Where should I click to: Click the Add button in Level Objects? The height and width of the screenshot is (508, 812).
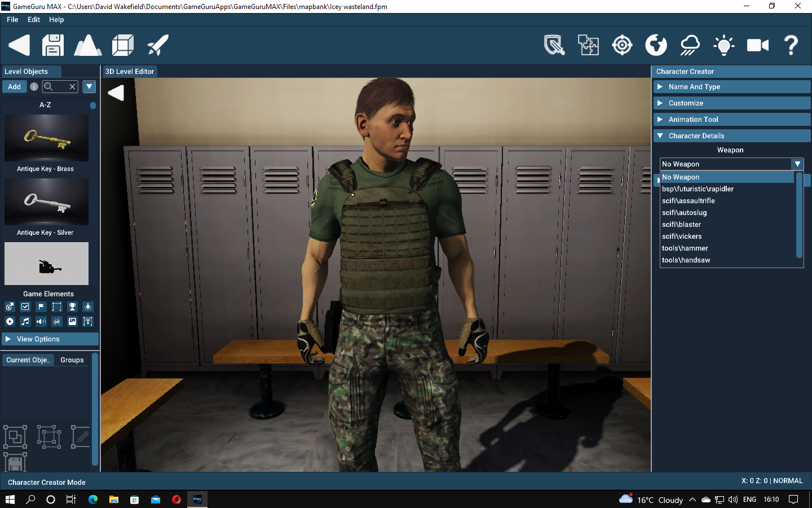tap(14, 86)
